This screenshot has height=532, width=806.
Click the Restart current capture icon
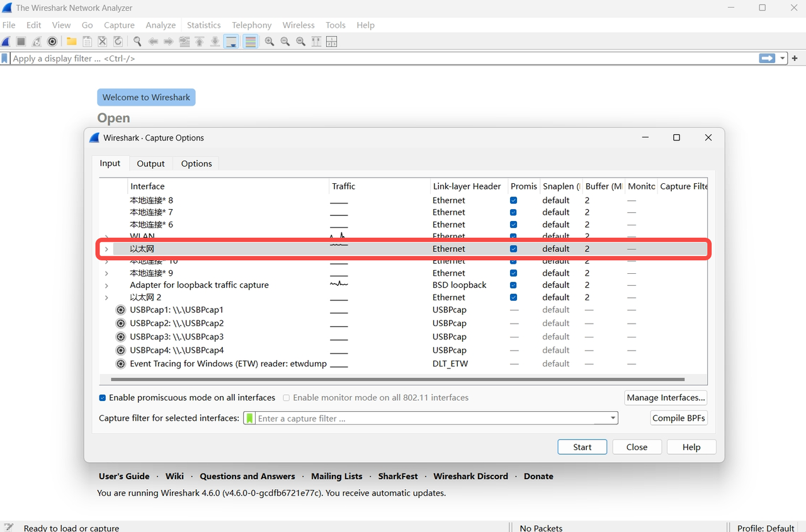pyautogui.click(x=36, y=41)
